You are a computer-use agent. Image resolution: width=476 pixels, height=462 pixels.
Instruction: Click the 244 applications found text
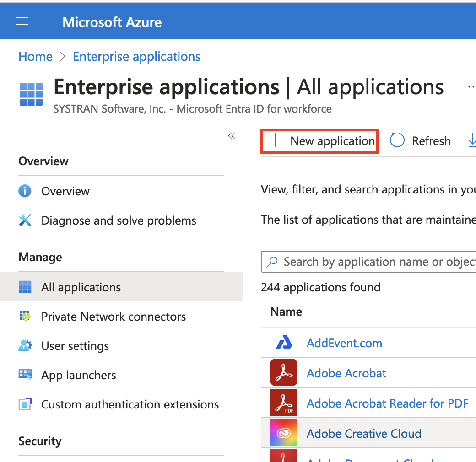pyautogui.click(x=320, y=287)
